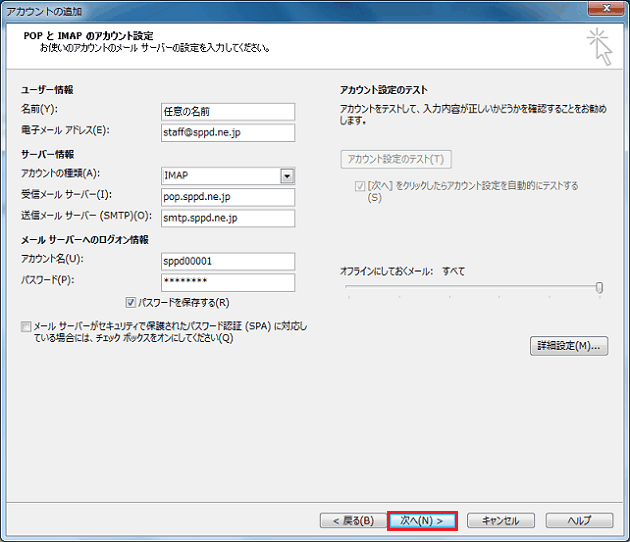Image resolution: width=630 pixels, height=542 pixels.
Task: Click the アカウント名(U) input field
Action: coord(227,261)
